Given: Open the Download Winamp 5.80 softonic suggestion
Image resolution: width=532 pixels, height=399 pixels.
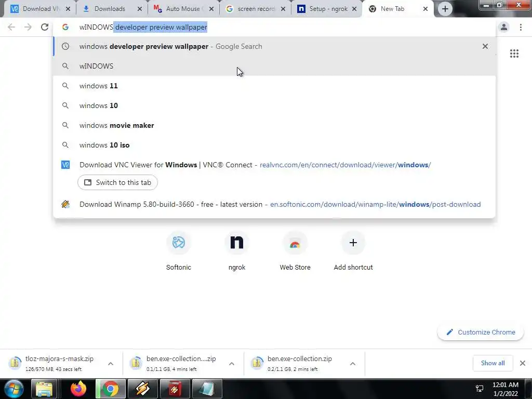Looking at the screenshot, I should point(275,204).
